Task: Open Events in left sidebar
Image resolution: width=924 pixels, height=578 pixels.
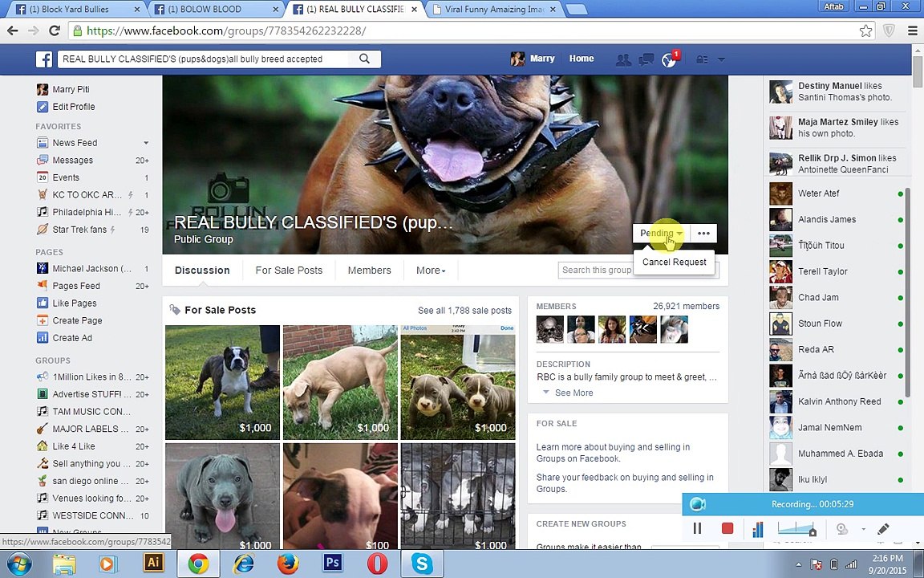Action: (66, 177)
